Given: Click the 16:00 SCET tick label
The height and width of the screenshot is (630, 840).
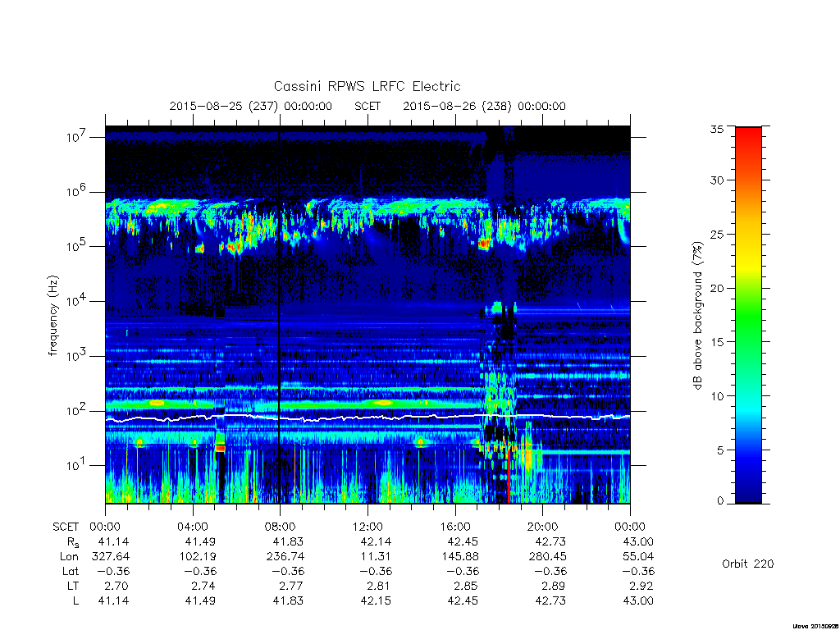Looking at the screenshot, I should click(454, 527).
